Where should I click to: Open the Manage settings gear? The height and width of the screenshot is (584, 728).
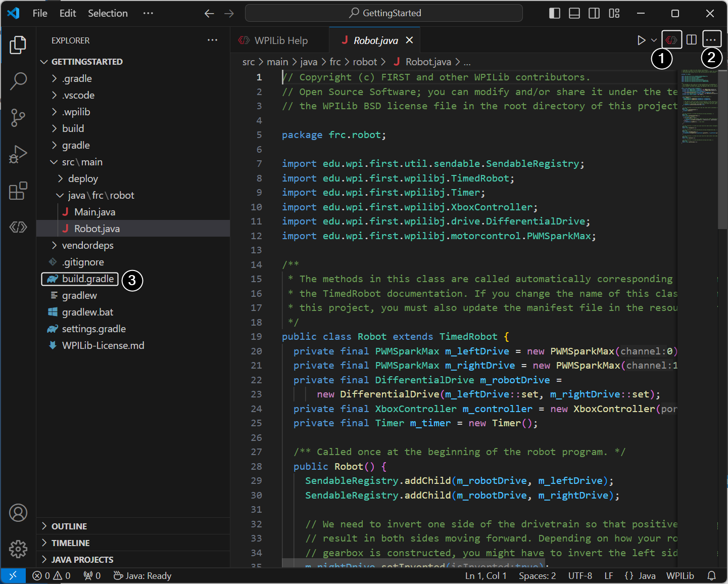18,549
